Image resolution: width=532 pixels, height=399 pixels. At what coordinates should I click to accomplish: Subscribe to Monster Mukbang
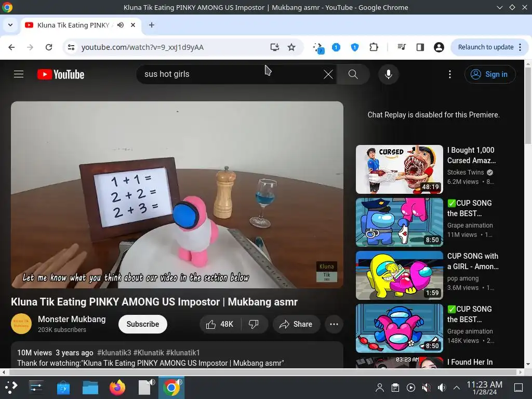[x=142, y=324]
